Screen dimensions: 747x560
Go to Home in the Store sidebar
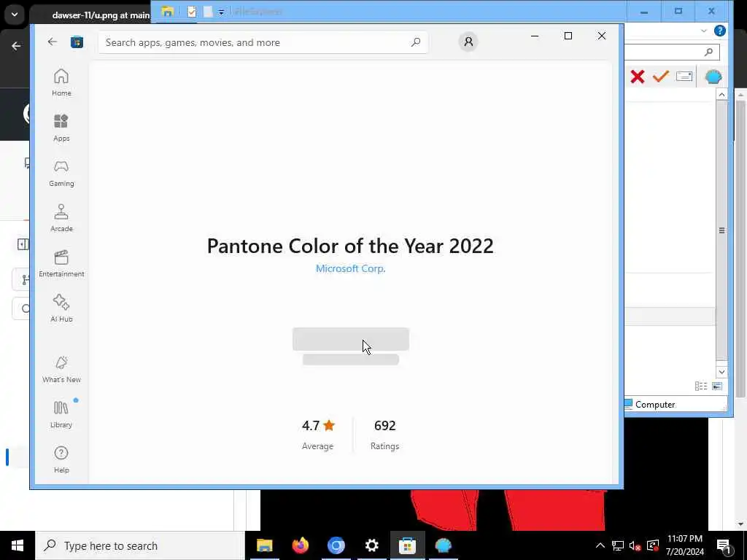(x=61, y=82)
